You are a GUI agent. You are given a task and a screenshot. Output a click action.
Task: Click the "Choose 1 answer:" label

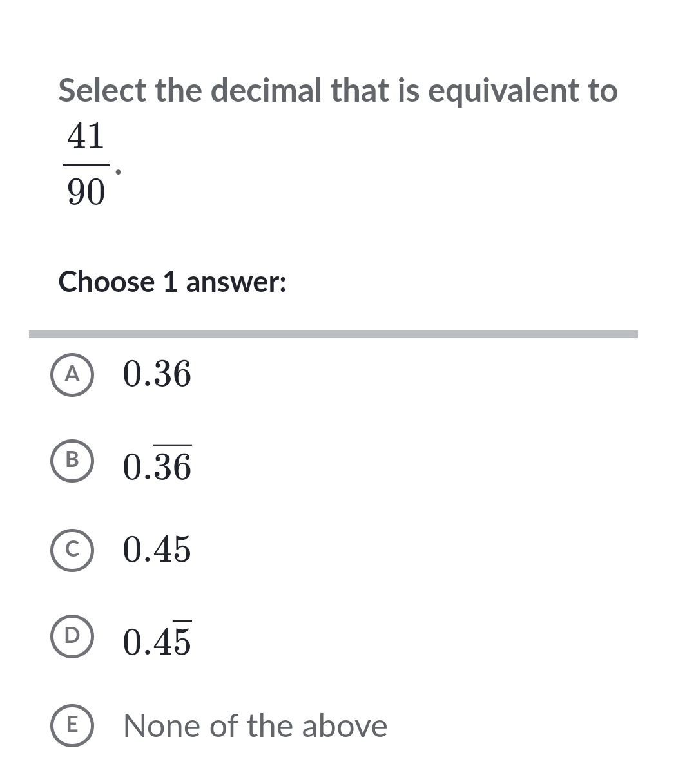(172, 282)
